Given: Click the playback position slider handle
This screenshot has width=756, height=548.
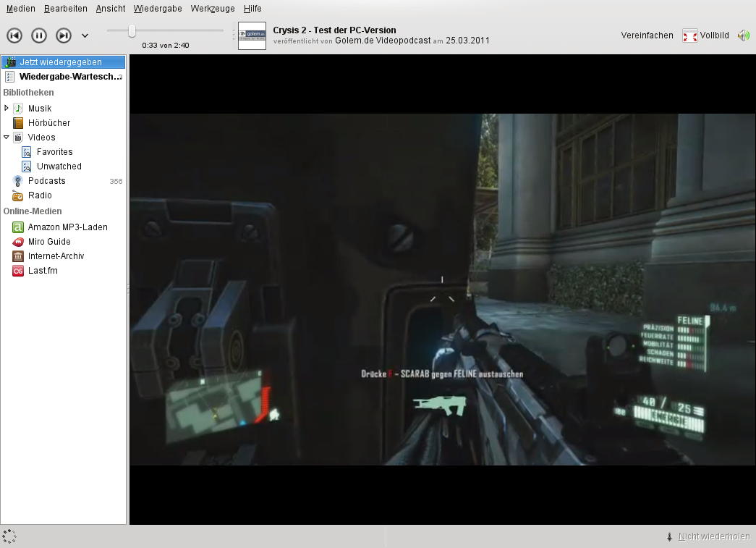Looking at the screenshot, I should coord(132,31).
